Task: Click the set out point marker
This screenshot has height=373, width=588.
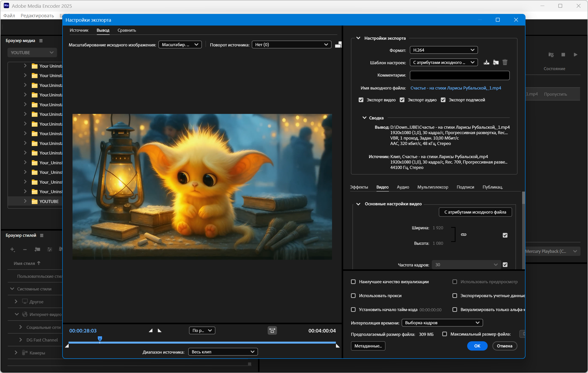Action: (x=160, y=330)
